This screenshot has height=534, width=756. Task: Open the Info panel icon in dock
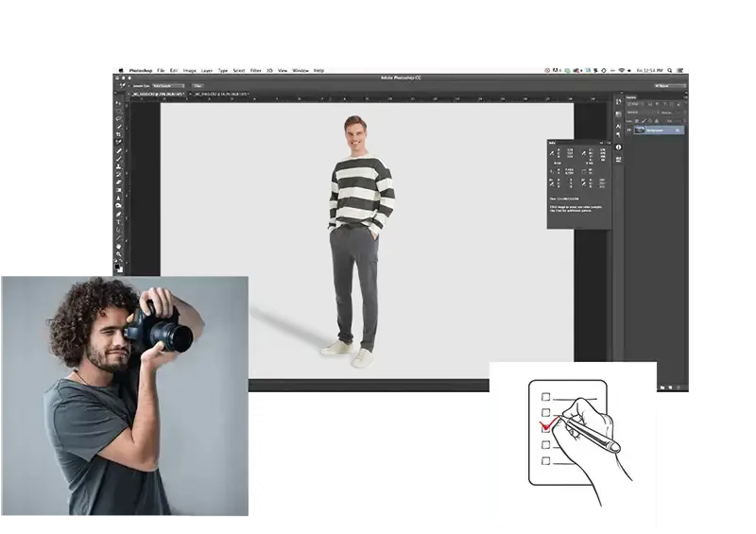click(x=618, y=146)
